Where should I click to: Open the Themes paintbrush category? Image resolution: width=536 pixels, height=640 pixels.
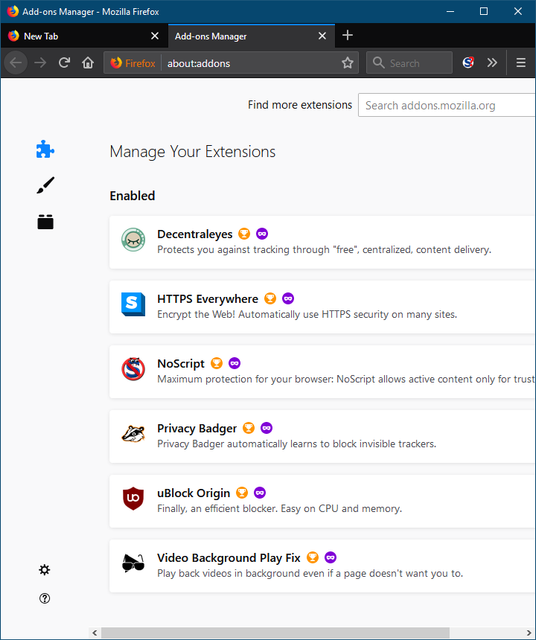(x=45, y=185)
